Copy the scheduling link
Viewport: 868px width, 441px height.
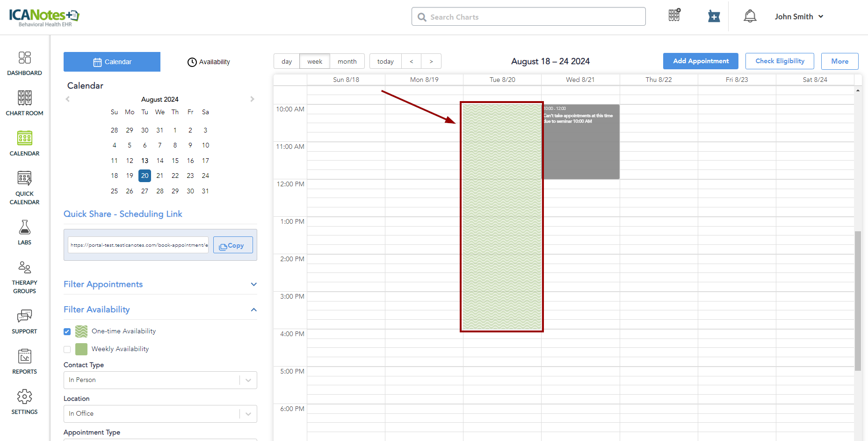[x=232, y=245]
